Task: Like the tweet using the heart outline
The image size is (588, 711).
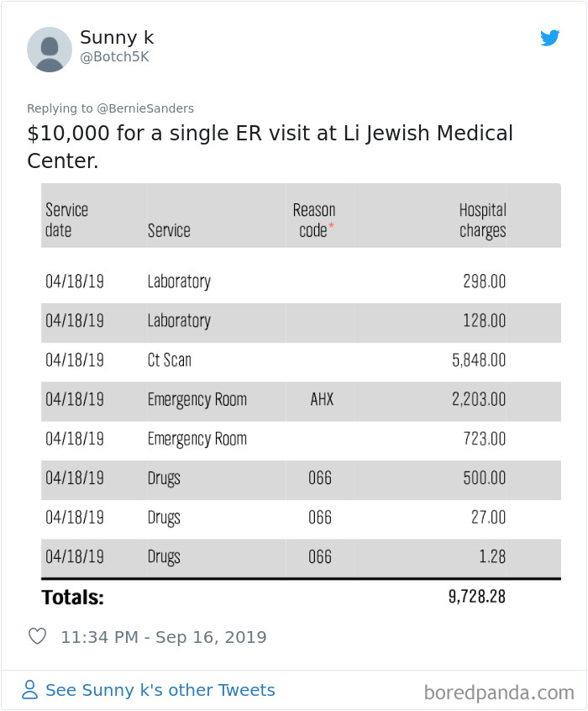Action: click(x=37, y=636)
